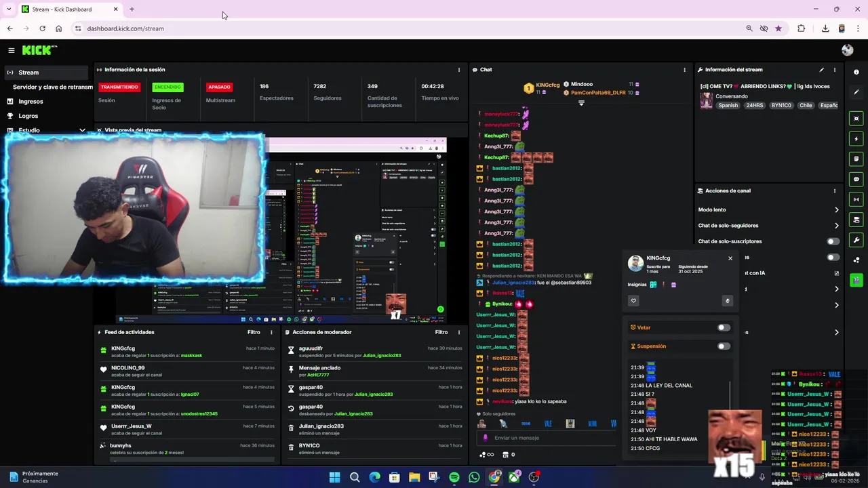Image resolution: width=868 pixels, height=488 pixels.
Task: Click the Chile tag
Action: (806, 106)
